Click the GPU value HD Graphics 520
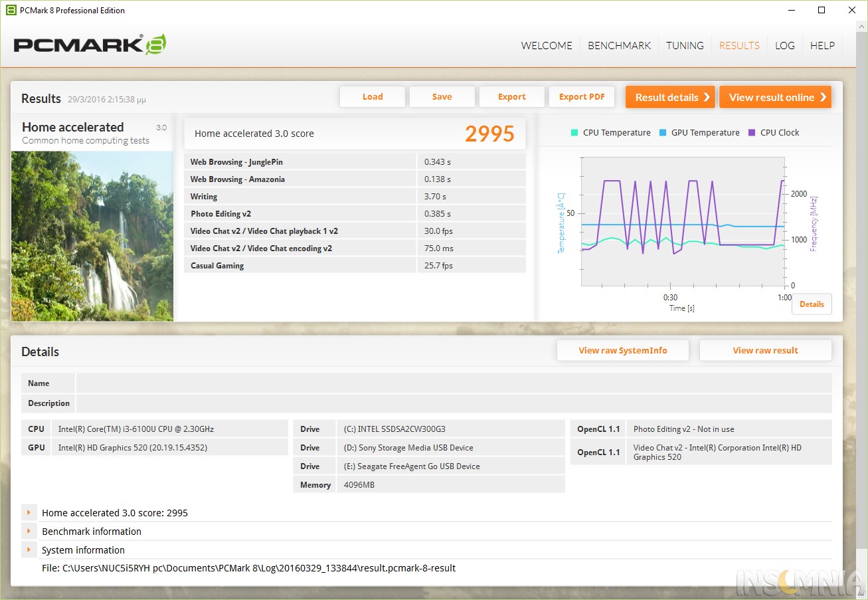 point(133,448)
